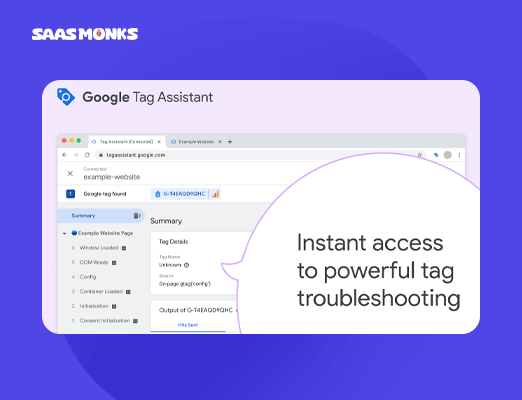The width and height of the screenshot is (522, 400).
Task: Open the browser profile avatar
Action: click(448, 155)
